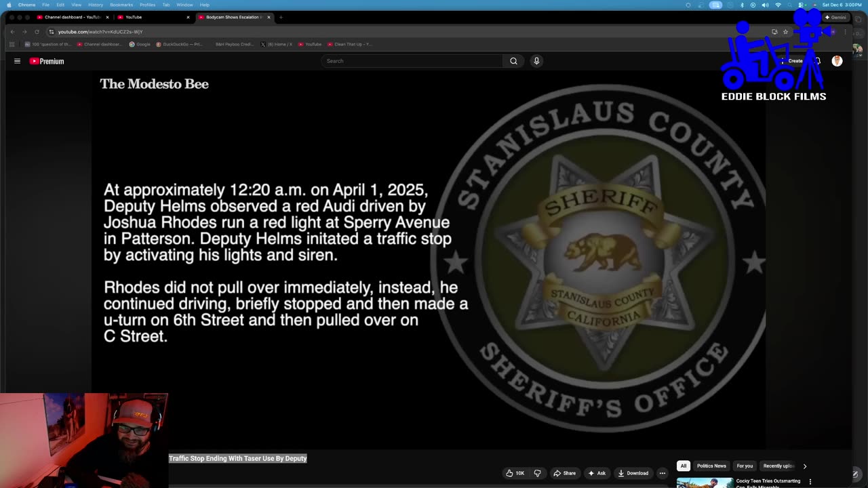
Task: Open '100 question of th...' bookmark
Action: [47, 44]
